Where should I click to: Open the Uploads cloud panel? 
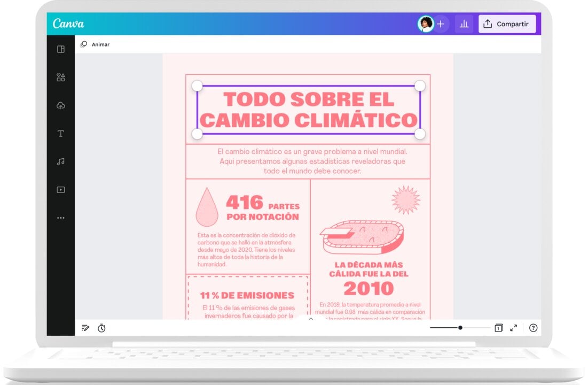point(61,105)
